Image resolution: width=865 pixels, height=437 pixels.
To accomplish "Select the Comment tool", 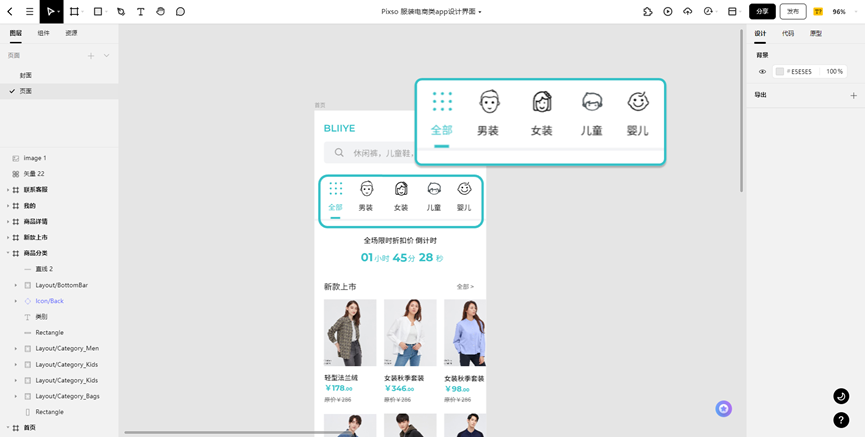I will point(180,12).
